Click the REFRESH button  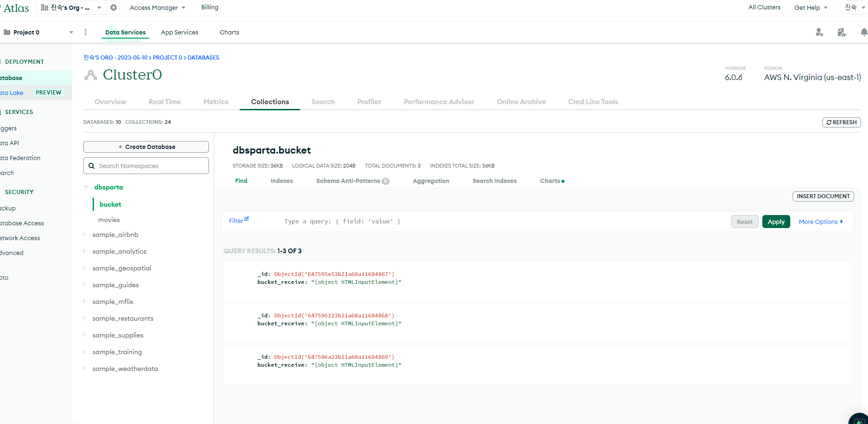tap(841, 122)
